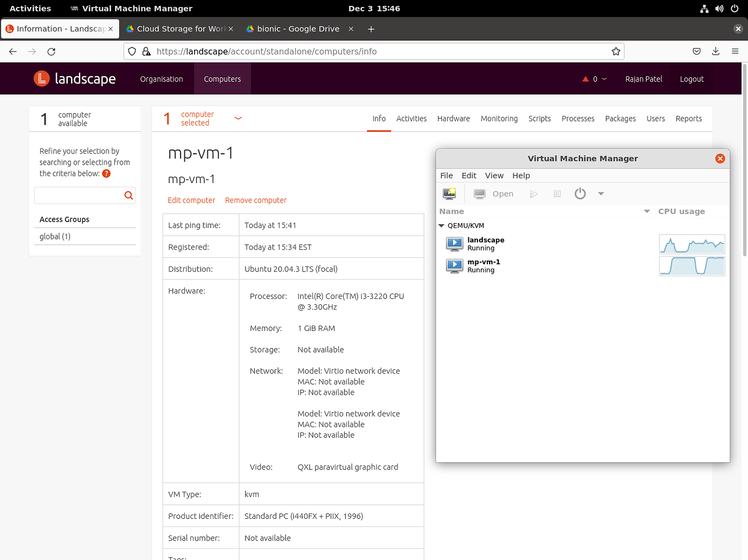The image size is (748, 560).
Task: Click the search magnifier icon in sidebar
Action: 128,196
